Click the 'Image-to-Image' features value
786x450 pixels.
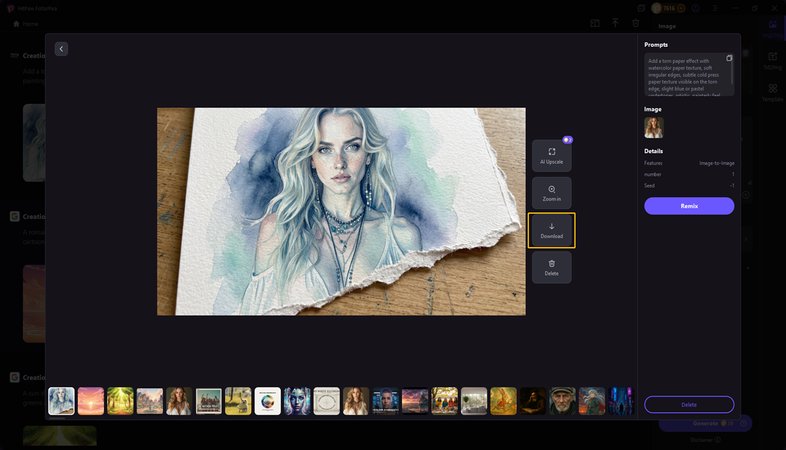[x=717, y=163]
